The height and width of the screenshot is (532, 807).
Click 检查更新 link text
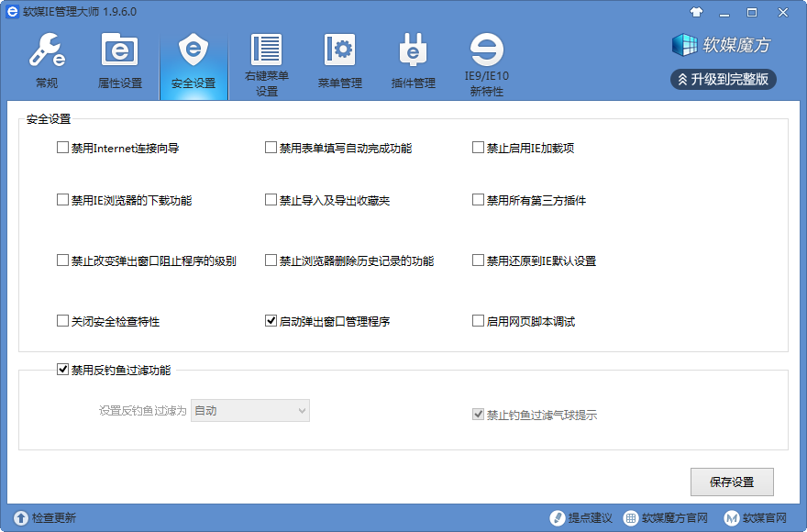pos(54,518)
